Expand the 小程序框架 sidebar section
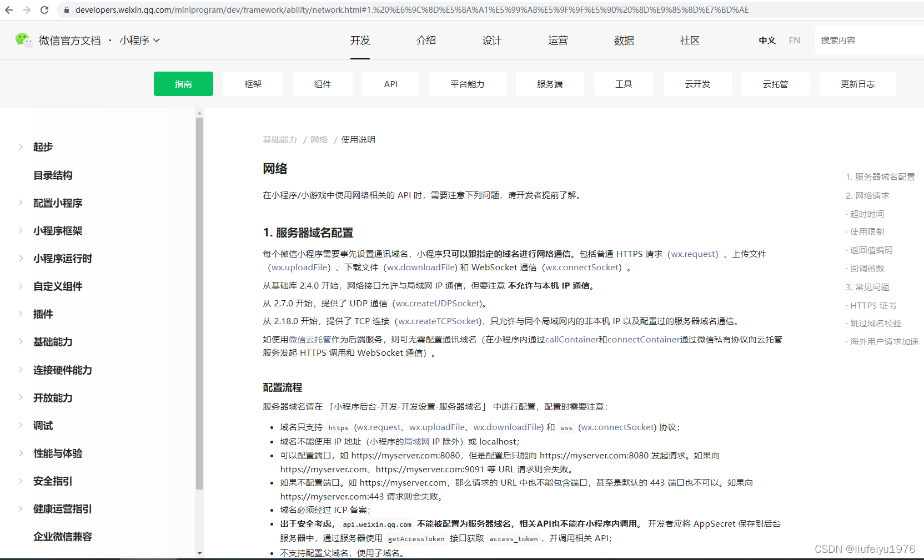This screenshot has height=560, width=924. [21, 231]
